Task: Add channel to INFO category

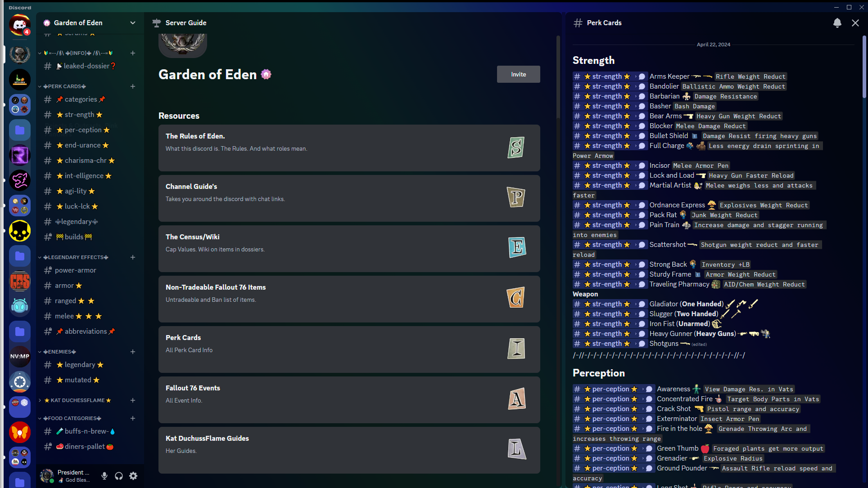Action: coord(133,53)
